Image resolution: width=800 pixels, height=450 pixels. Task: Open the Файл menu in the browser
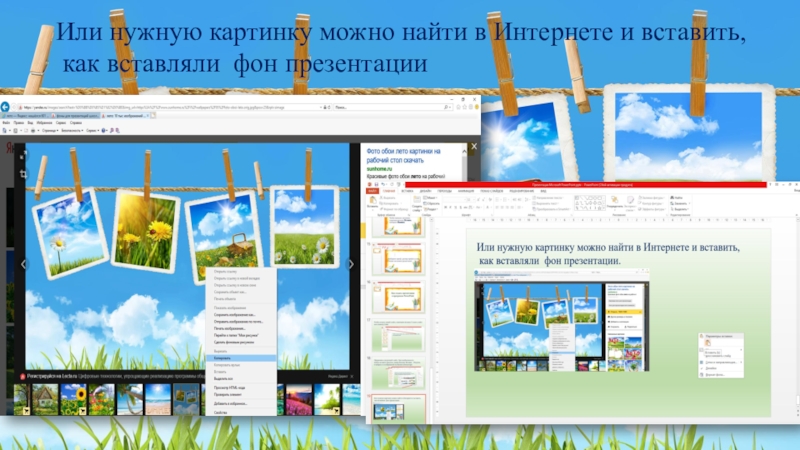pos(6,123)
